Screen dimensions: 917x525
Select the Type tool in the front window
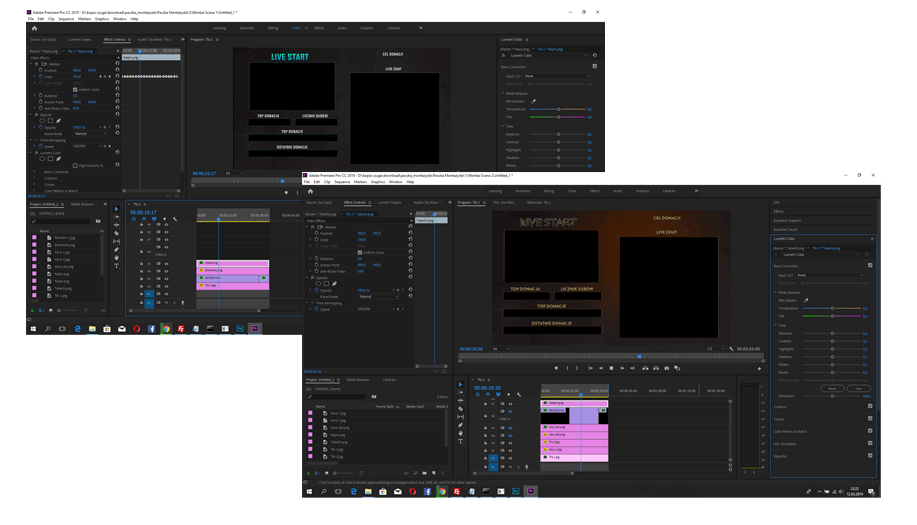pos(461,443)
